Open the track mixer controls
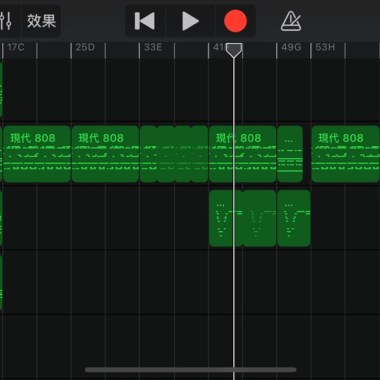The image size is (380, 380). tap(7, 21)
